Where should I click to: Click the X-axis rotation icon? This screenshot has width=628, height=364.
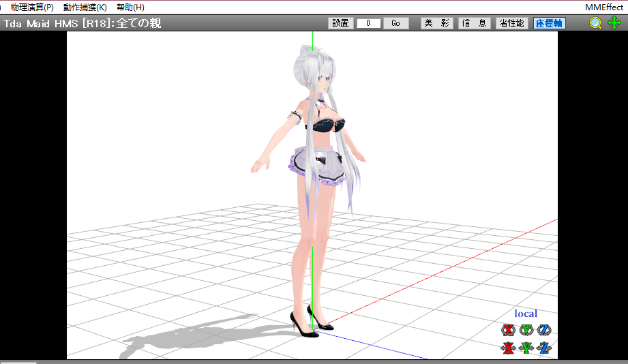(x=508, y=331)
